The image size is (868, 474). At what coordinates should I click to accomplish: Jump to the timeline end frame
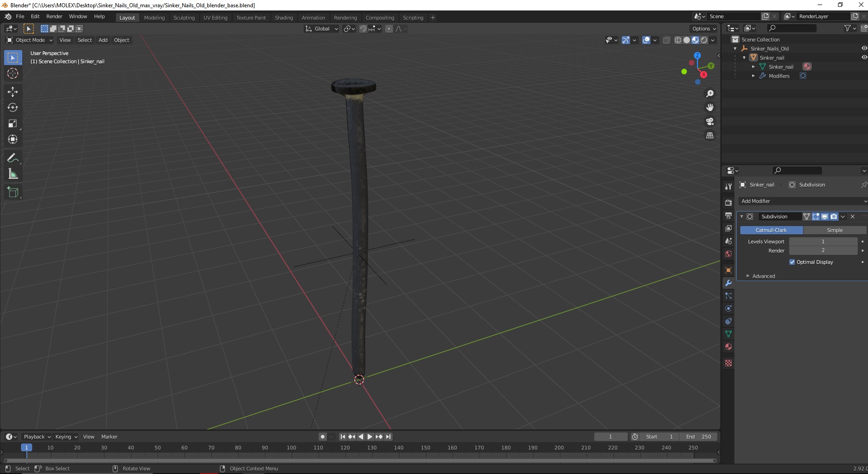[388, 437]
